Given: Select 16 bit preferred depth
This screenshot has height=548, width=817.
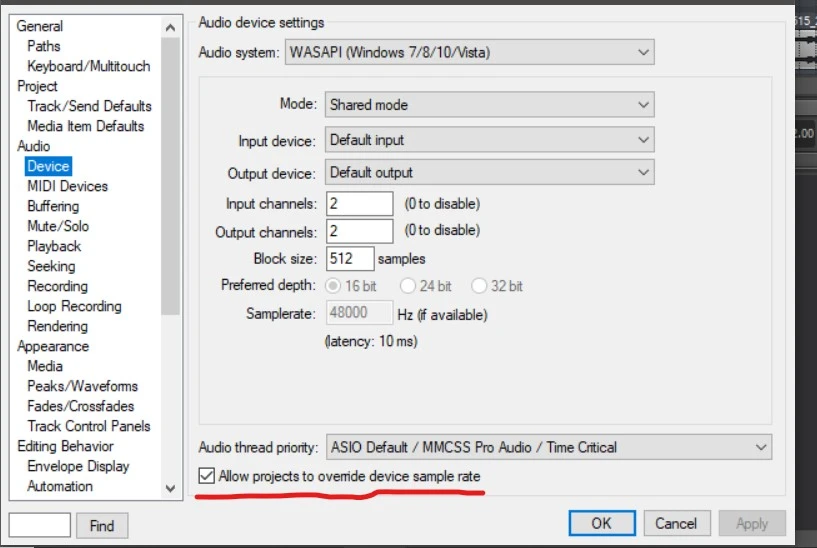Looking at the screenshot, I should [351, 286].
